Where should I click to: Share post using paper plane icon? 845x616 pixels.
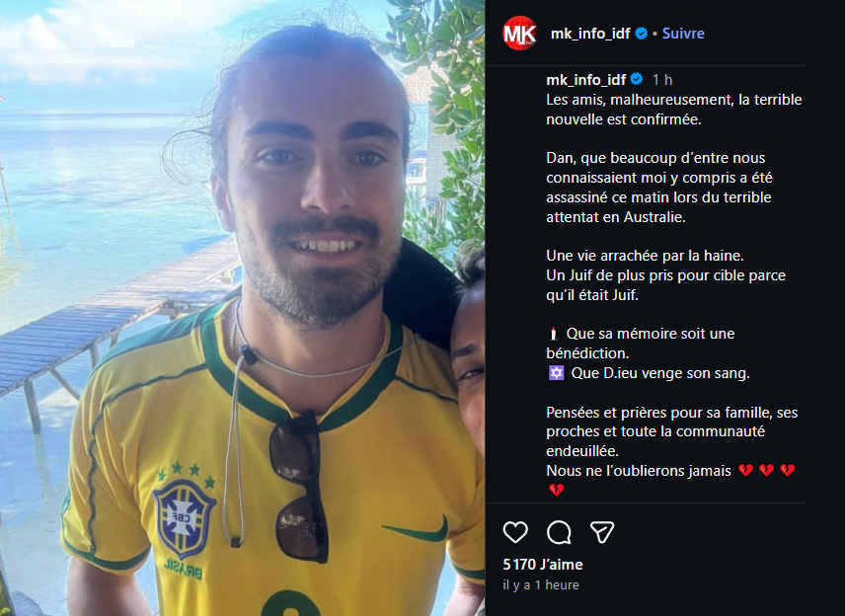[x=602, y=532]
